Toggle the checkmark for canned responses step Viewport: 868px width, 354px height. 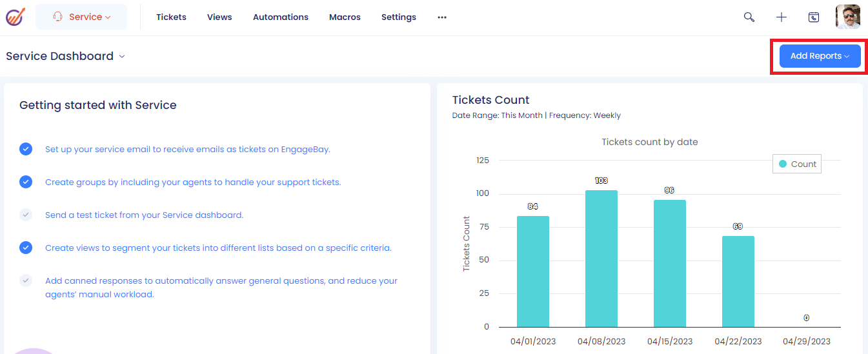(26, 280)
